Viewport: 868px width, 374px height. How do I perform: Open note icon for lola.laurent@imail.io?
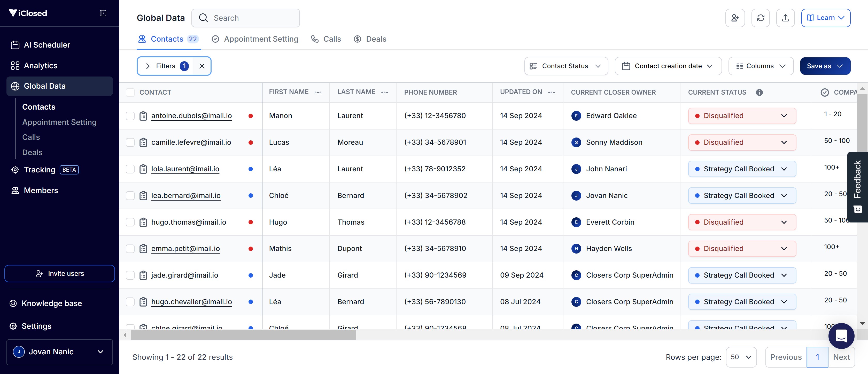[143, 169]
